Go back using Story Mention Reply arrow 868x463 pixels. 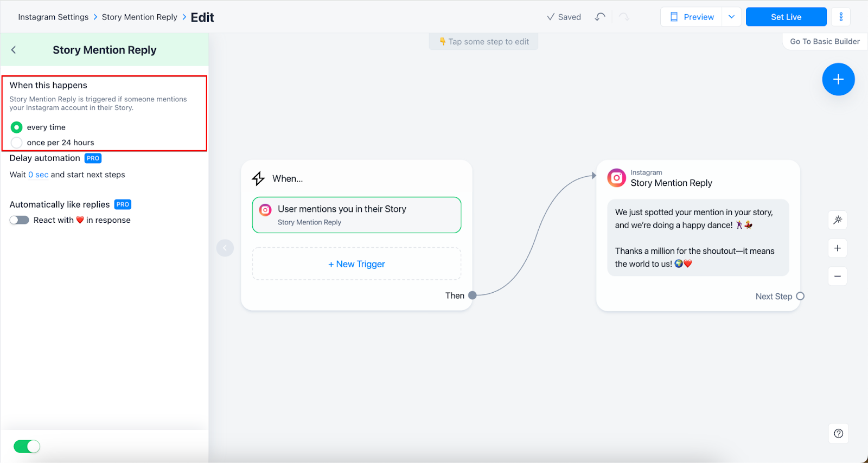pos(14,50)
